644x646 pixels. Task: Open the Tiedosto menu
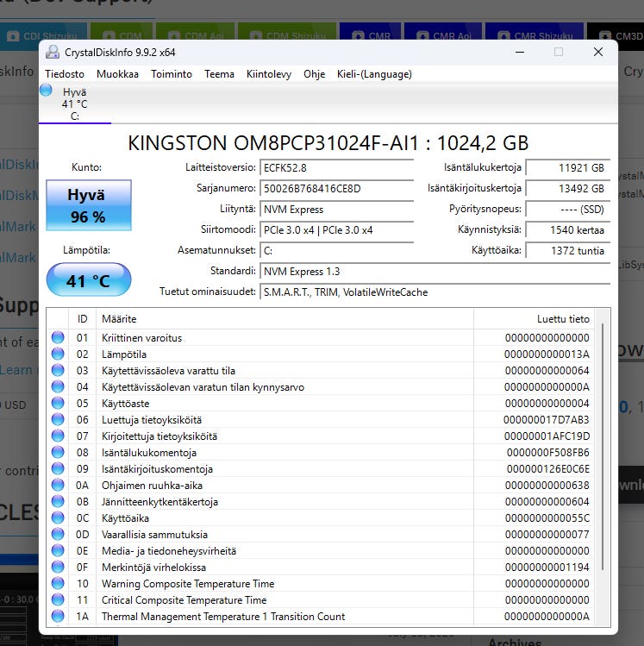65,74
